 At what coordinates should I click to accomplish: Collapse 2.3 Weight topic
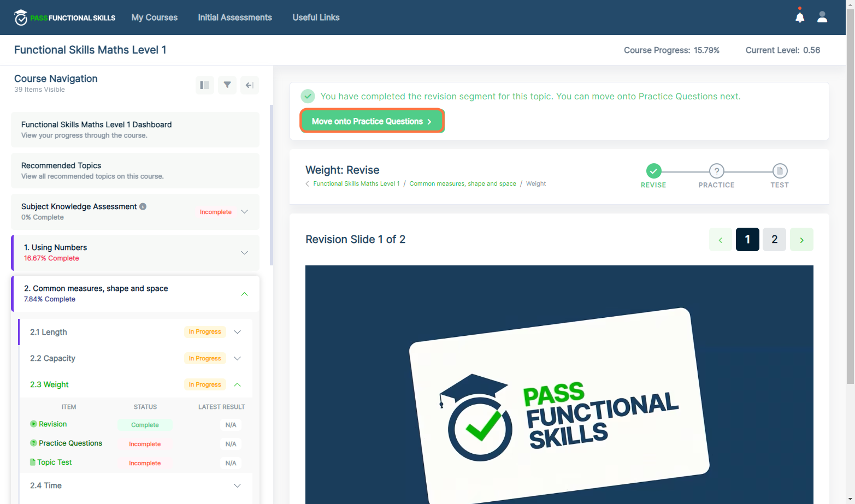[x=238, y=384]
